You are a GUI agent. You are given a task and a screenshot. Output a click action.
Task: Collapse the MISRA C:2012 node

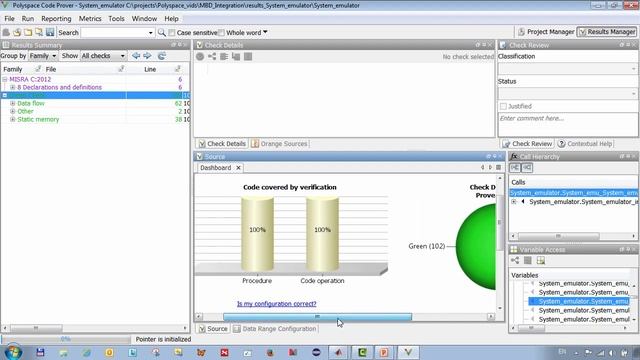coord(5,79)
